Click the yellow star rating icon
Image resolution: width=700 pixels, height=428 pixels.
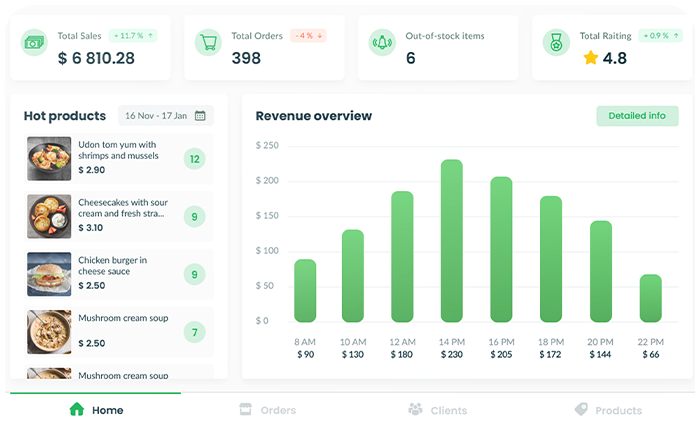(590, 58)
